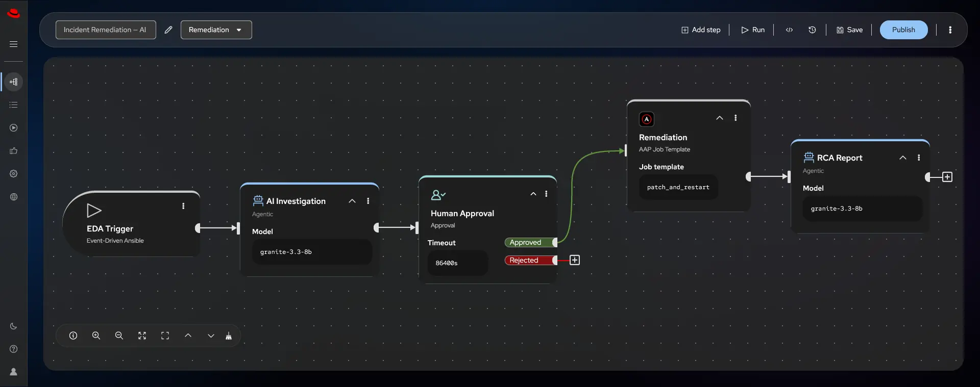The height and width of the screenshot is (387, 980).
Task: Open the globe sidebar icon
Action: tap(14, 197)
